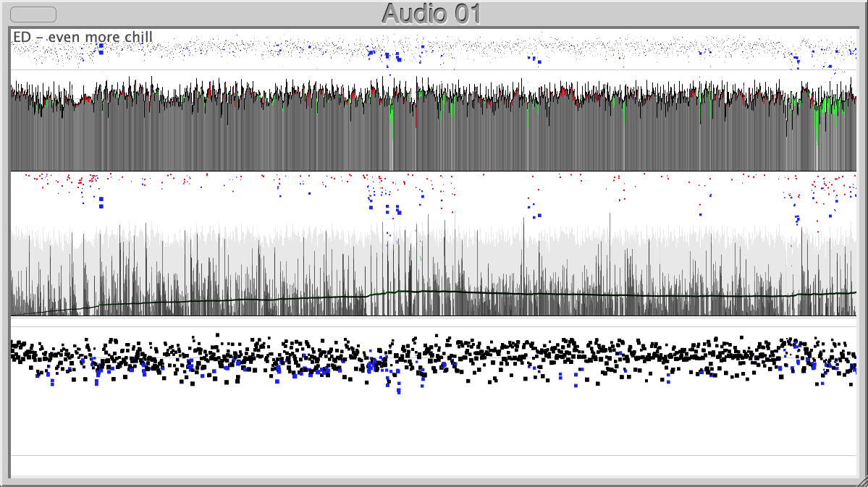Click the divider between the waveform and density panes
Image resolution: width=868 pixels, height=487 pixels.
pyautogui.click(x=434, y=169)
